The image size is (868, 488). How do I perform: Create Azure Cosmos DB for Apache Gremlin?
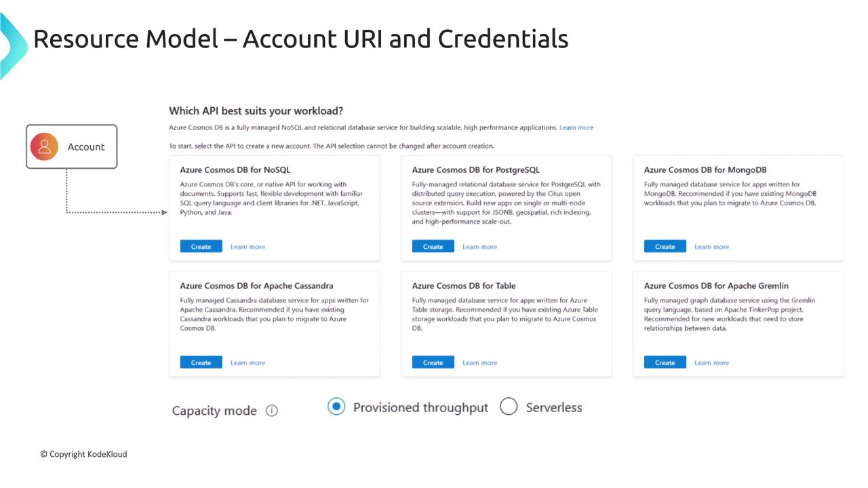tap(665, 363)
